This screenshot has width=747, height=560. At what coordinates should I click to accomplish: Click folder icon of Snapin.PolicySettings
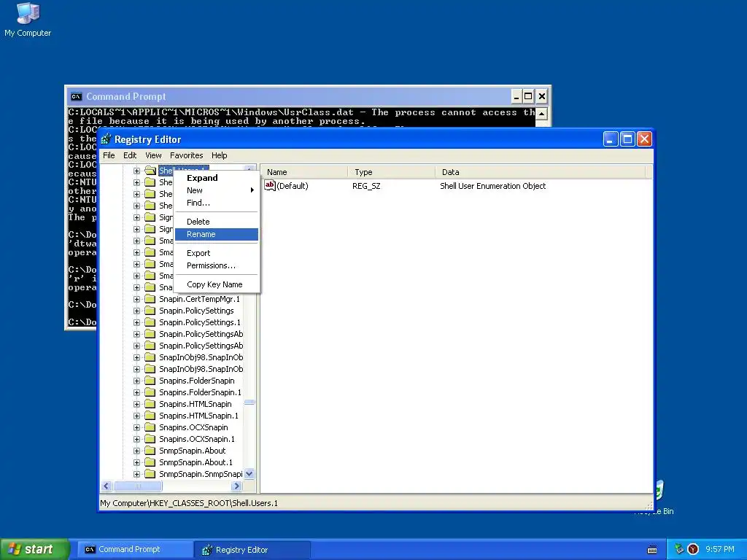tap(150, 311)
